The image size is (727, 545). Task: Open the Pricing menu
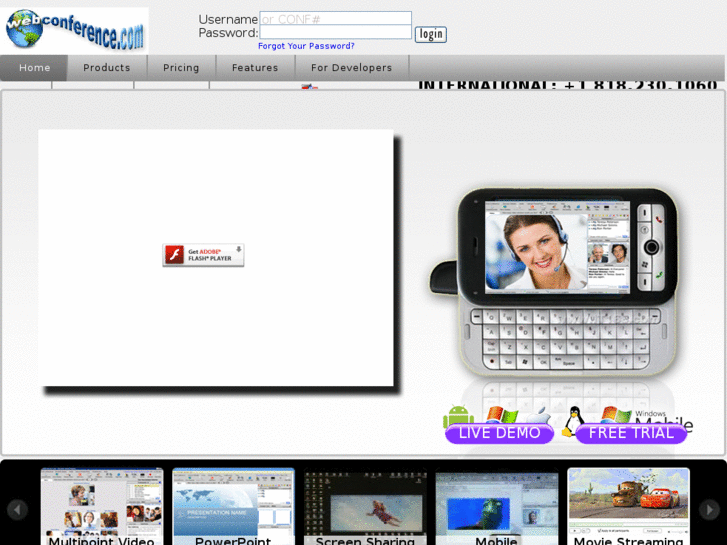tap(181, 68)
